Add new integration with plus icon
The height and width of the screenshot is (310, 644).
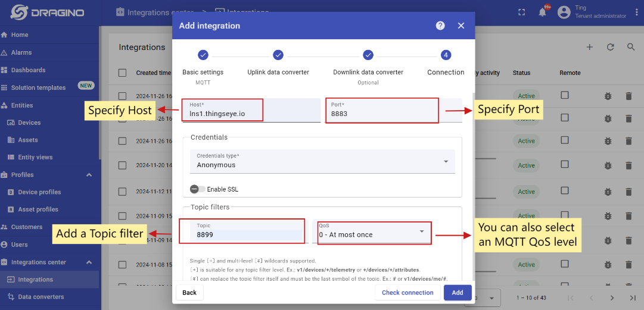(x=590, y=47)
